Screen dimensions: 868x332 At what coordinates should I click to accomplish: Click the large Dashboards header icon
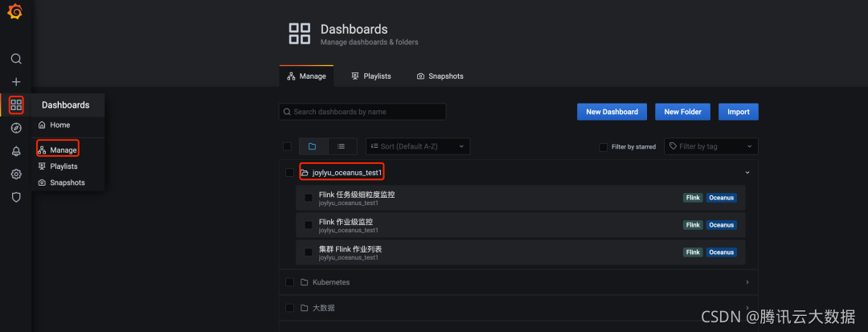pyautogui.click(x=300, y=33)
